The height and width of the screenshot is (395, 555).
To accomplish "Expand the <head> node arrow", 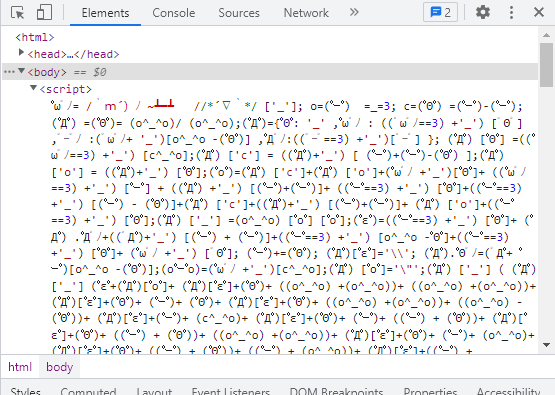I will [x=21, y=52].
